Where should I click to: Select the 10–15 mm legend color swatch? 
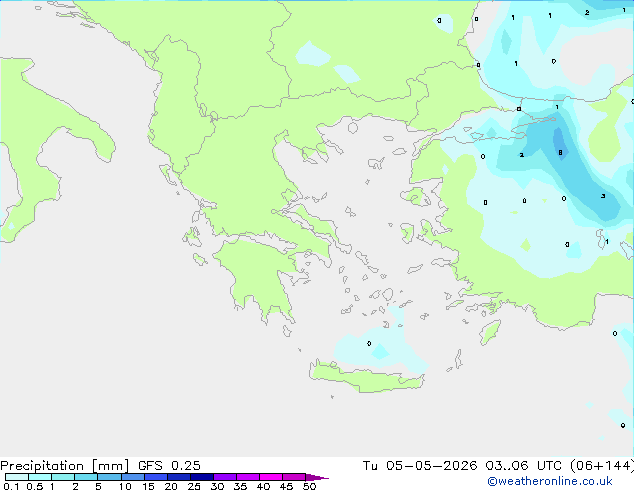[x=132, y=477]
